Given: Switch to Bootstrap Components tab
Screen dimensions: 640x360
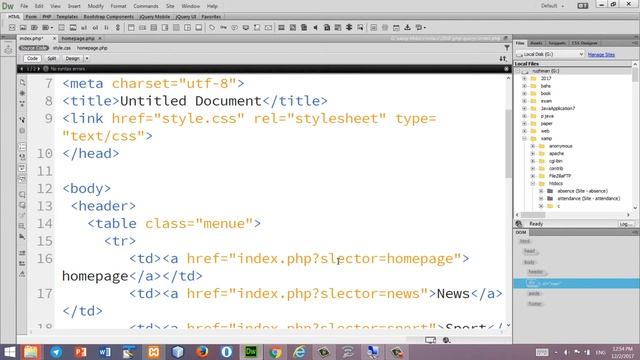Looking at the screenshot, I should coord(109,17).
